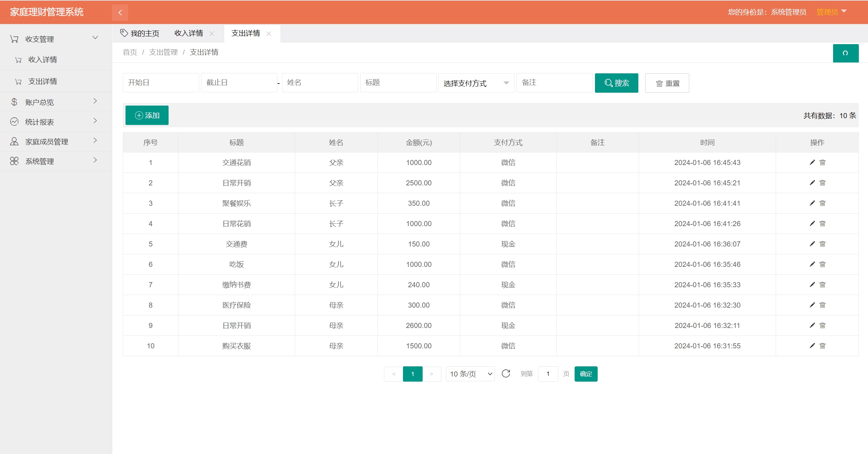Viewport: 868px width, 475px height.
Task: Edit the 医疗保险 expense entry
Action: pyautogui.click(x=812, y=305)
